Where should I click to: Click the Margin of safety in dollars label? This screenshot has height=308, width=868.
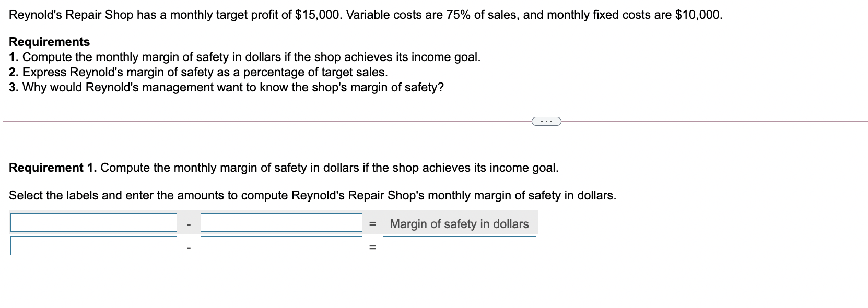(460, 224)
